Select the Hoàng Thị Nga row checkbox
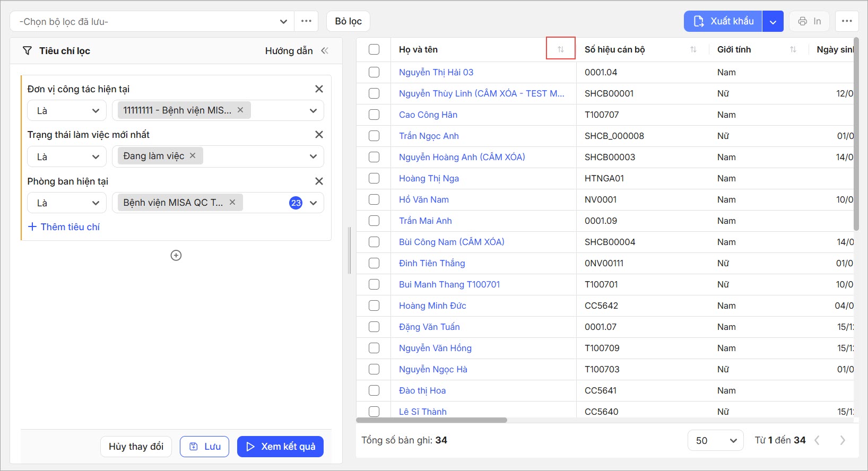 click(374, 178)
